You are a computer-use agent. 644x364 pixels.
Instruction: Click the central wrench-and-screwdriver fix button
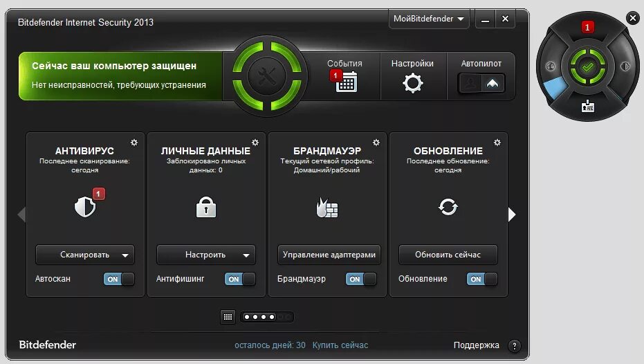(267, 76)
